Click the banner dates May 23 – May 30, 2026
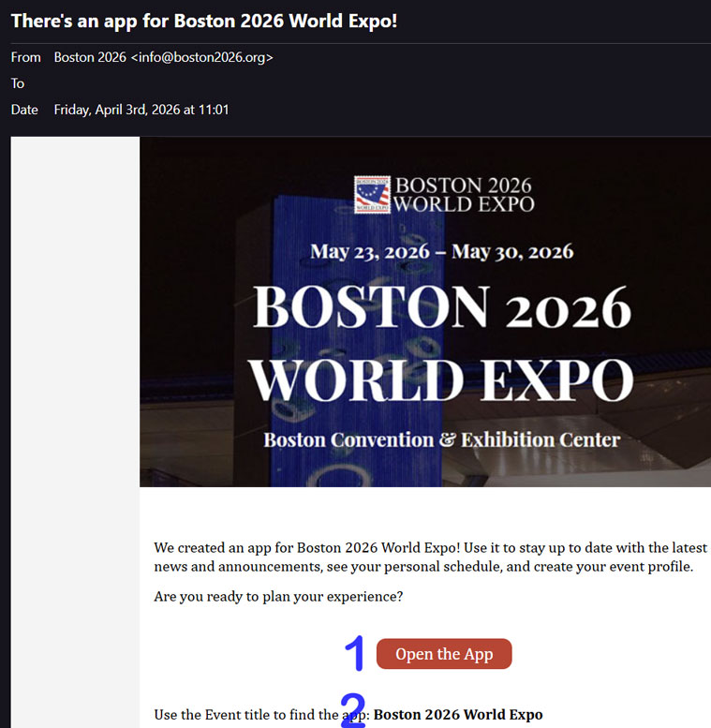 442,252
